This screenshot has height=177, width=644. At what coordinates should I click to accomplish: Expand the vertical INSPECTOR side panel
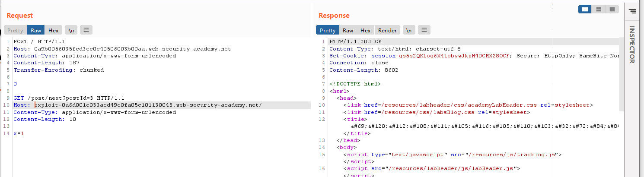click(x=632, y=45)
